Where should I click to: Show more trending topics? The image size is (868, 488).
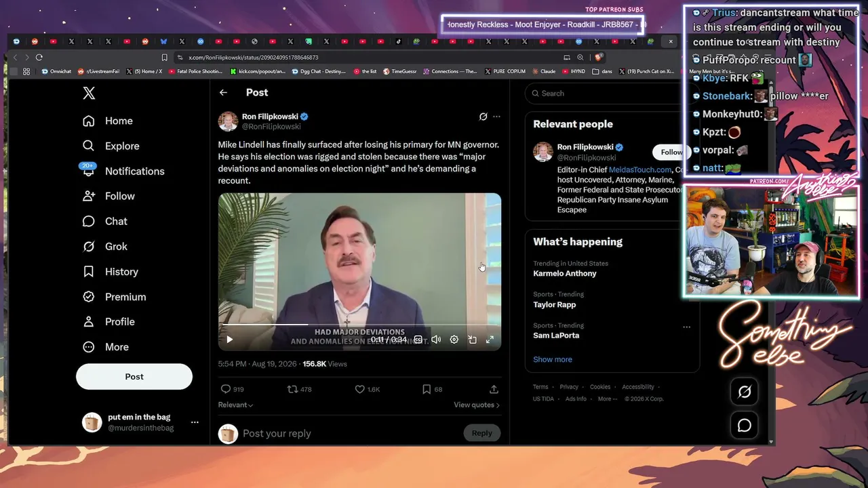click(553, 359)
